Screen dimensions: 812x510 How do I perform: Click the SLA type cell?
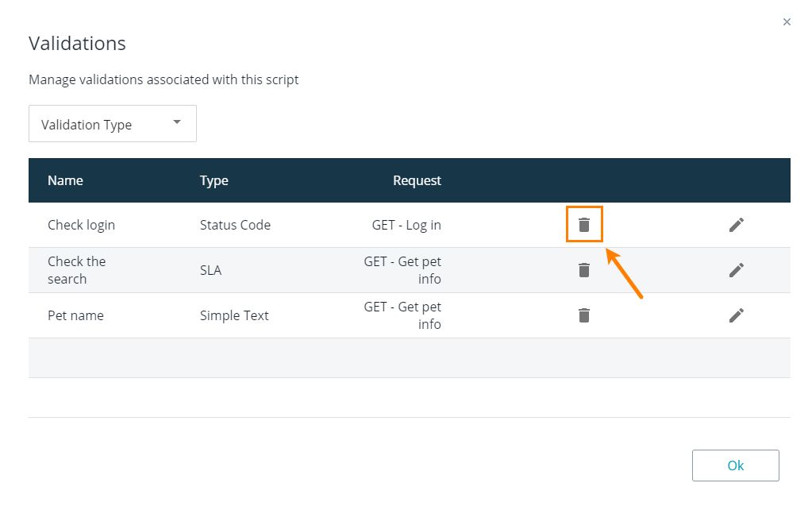click(x=211, y=270)
